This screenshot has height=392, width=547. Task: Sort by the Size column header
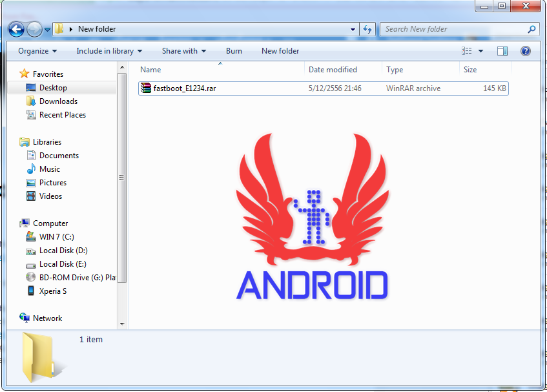click(485, 70)
